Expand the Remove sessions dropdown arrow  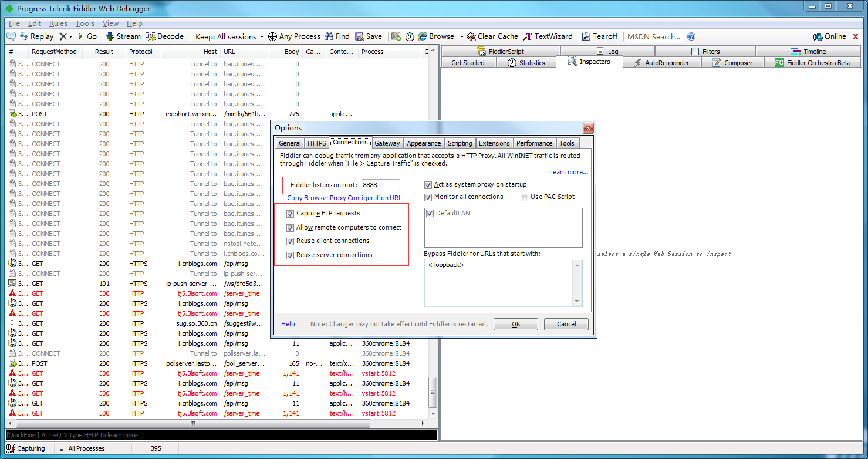pos(71,36)
